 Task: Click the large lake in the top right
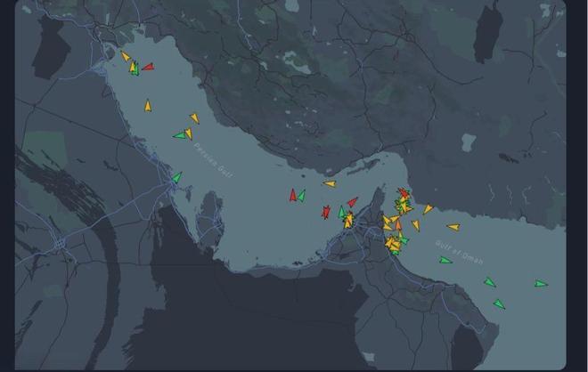coord(486,33)
